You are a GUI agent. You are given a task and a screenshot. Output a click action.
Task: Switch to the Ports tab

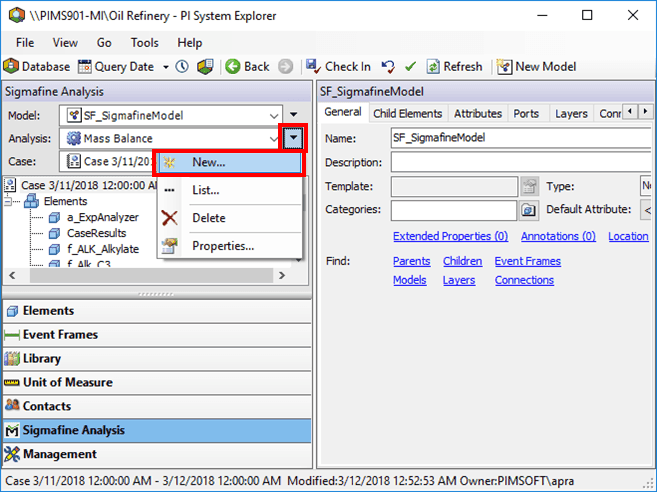[526, 114]
